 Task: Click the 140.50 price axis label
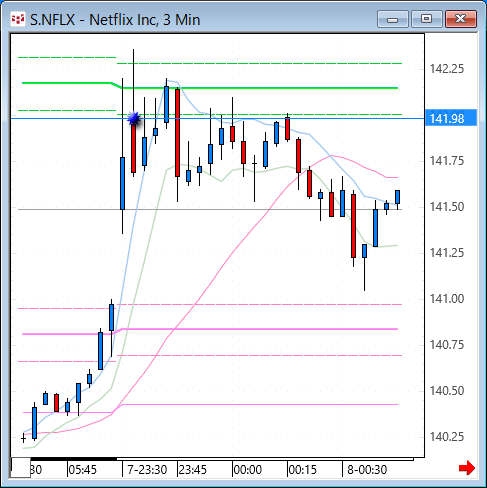click(447, 391)
